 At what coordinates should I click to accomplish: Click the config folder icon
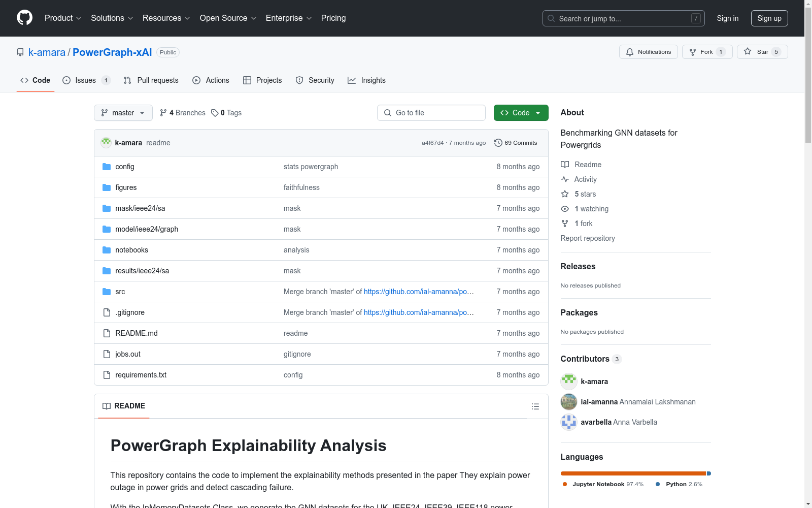[107, 167]
